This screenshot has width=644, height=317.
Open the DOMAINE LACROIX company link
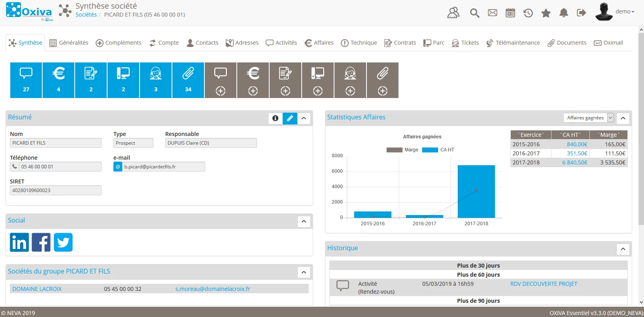(37, 289)
